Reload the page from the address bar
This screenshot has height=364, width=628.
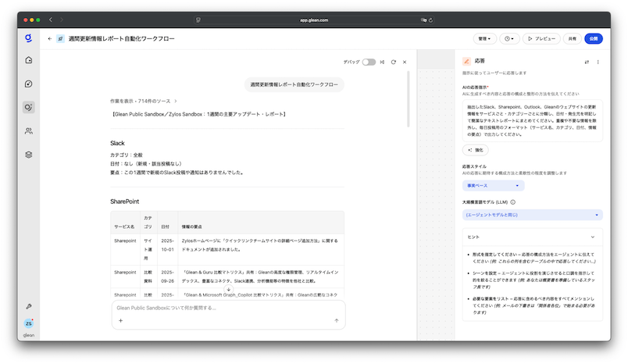(x=431, y=20)
